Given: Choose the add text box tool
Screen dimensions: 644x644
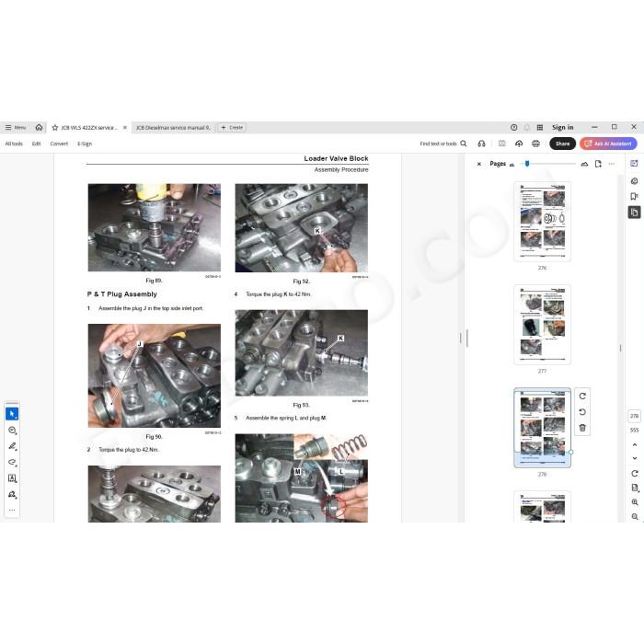Looking at the screenshot, I should coord(12,478).
